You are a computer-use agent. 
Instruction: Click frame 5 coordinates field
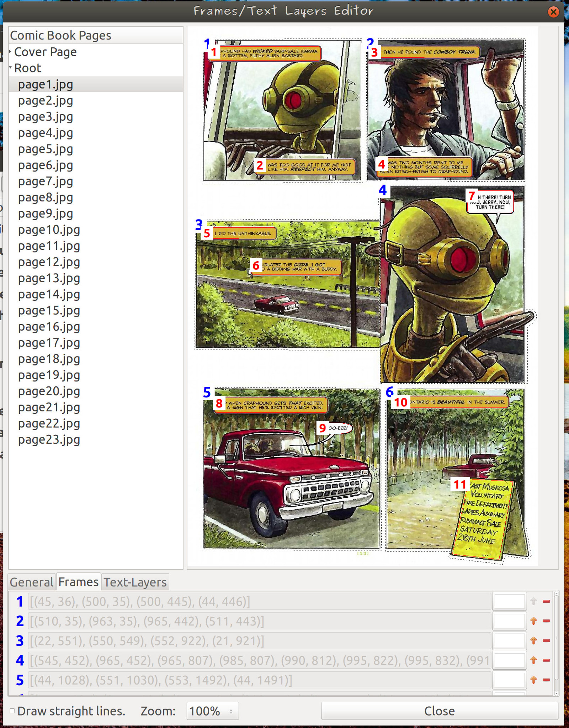[x=260, y=680]
